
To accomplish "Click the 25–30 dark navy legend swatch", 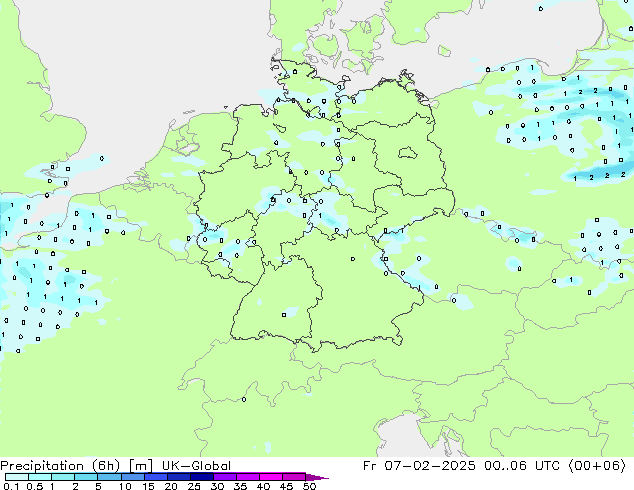I will coord(202,477).
